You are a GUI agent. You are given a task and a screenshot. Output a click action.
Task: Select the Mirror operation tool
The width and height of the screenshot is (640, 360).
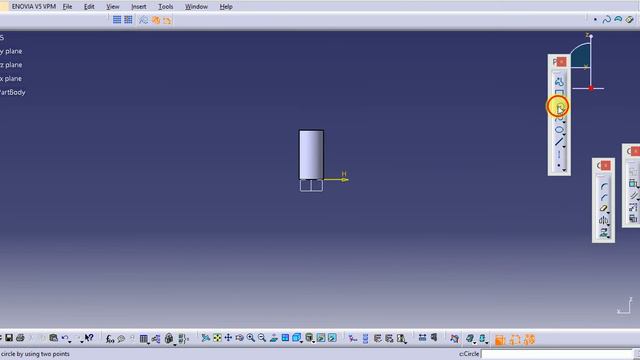point(603,220)
